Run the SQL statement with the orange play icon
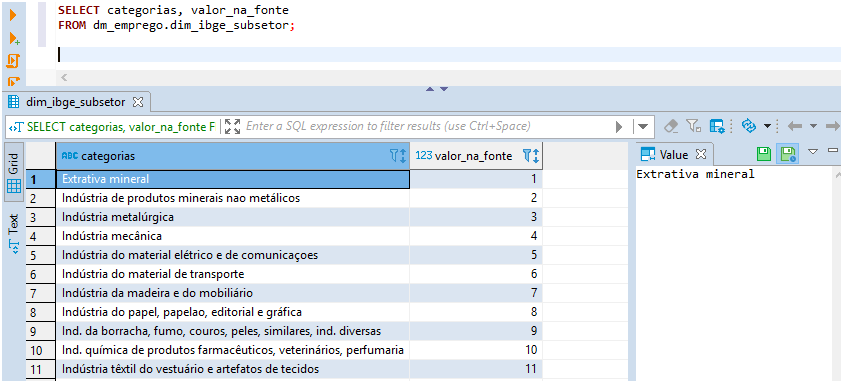The image size is (841, 381). [13, 15]
